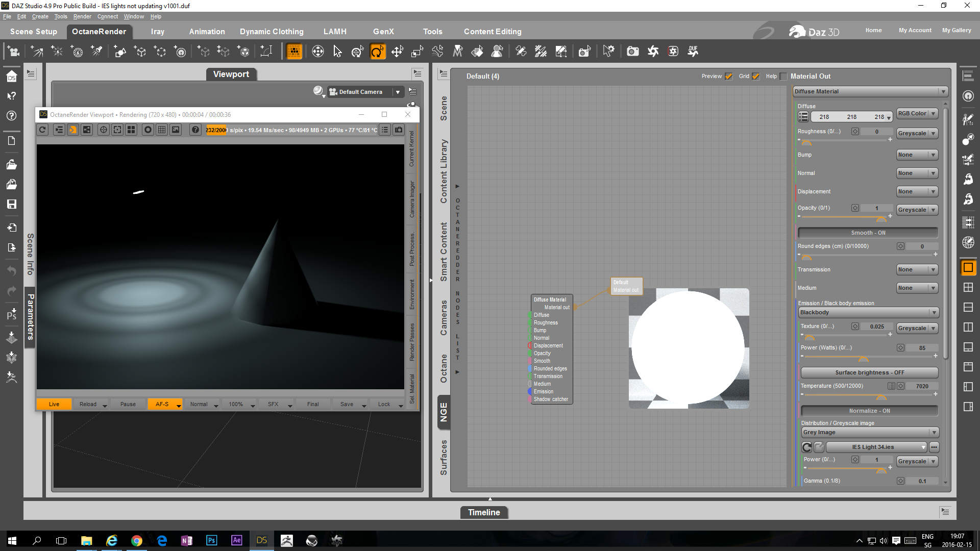Select the orange Rotate tool icon
This screenshot has width=980, height=551.
tap(377, 52)
